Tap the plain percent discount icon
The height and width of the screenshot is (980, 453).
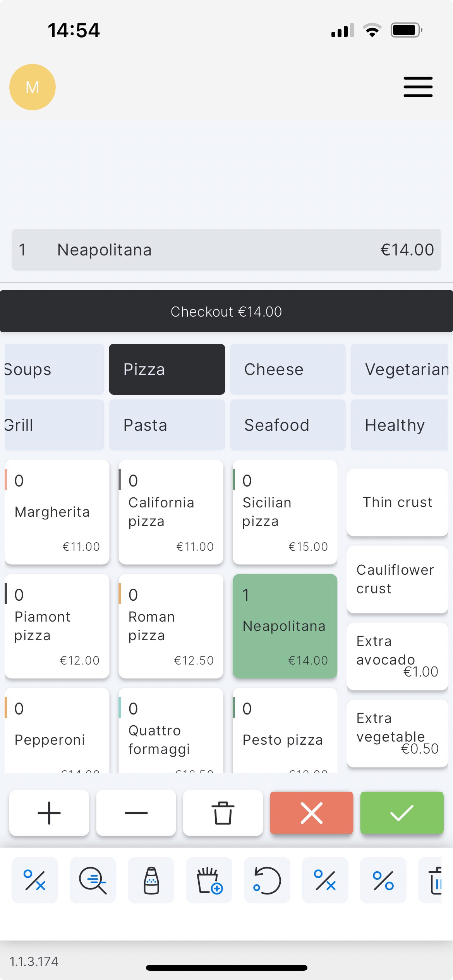tap(383, 880)
